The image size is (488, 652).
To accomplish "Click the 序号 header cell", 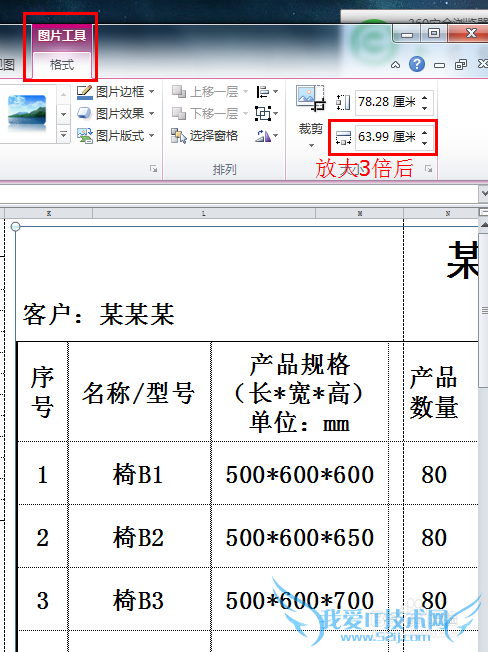I will point(42,393).
